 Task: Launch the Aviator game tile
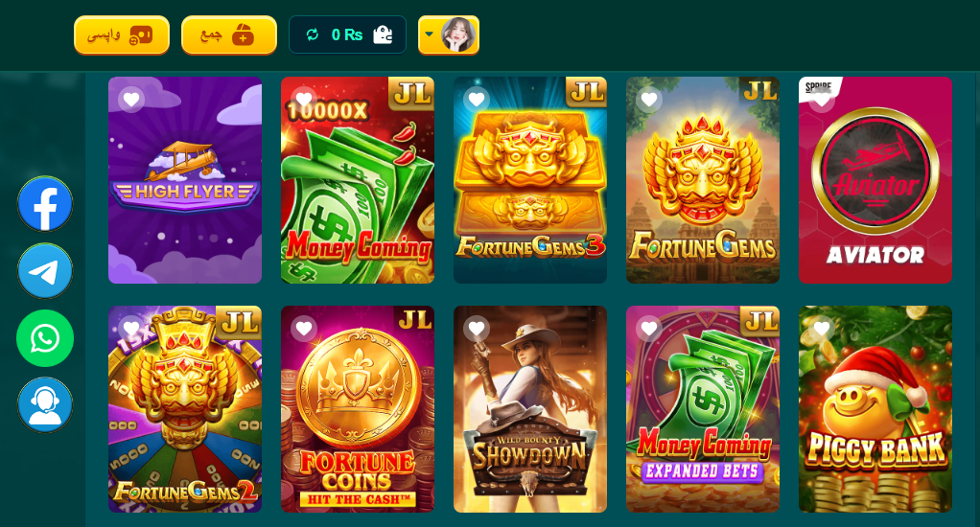[x=875, y=180]
